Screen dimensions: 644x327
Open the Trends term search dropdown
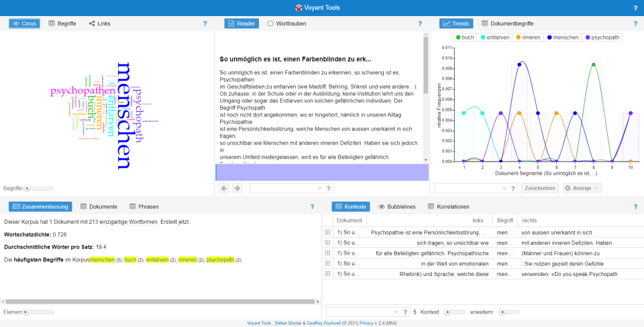click(504, 188)
